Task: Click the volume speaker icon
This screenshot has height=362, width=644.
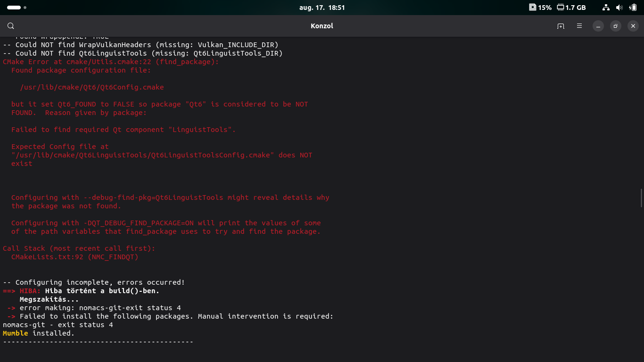Action: (x=619, y=8)
